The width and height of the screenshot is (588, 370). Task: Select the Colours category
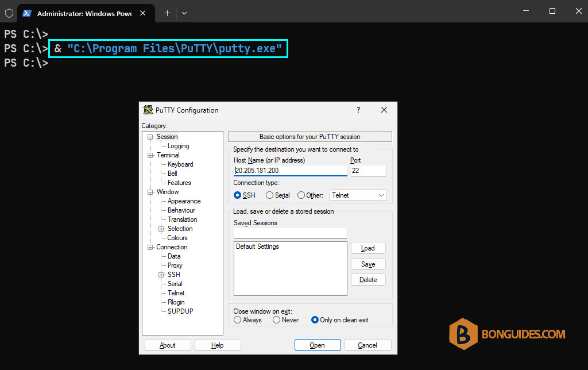click(x=177, y=238)
